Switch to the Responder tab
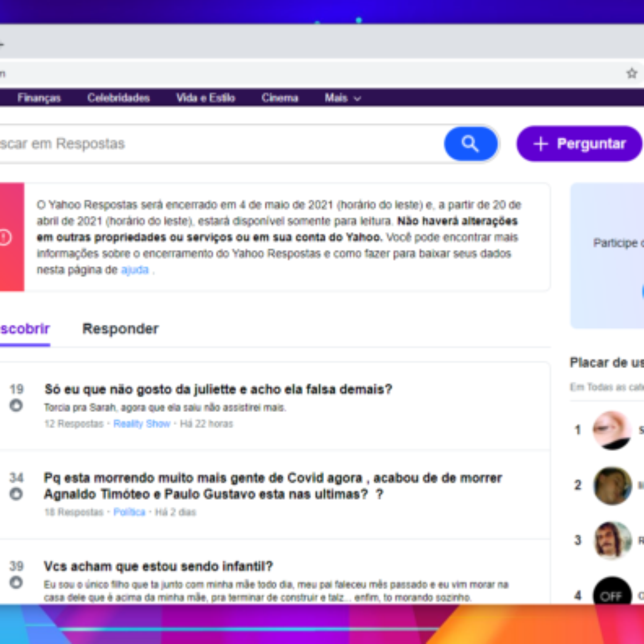 tap(120, 328)
